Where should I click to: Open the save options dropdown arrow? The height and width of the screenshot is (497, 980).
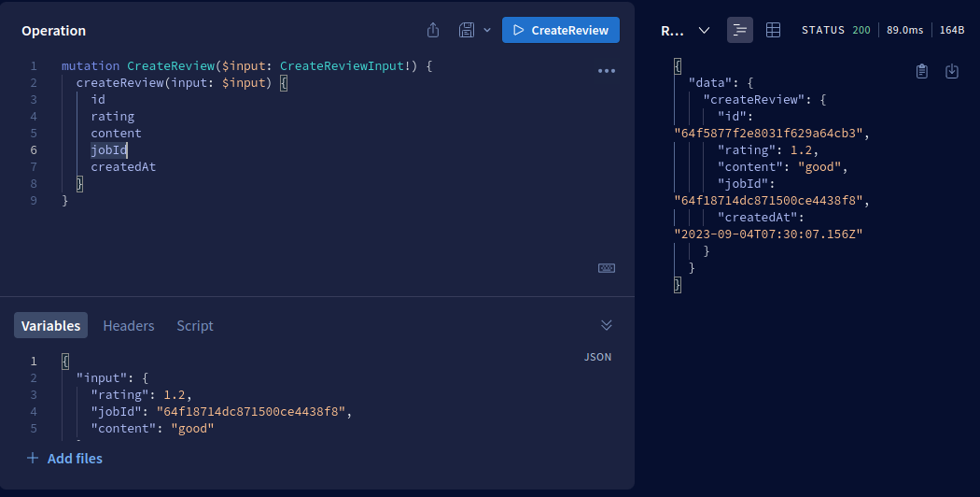coord(487,30)
